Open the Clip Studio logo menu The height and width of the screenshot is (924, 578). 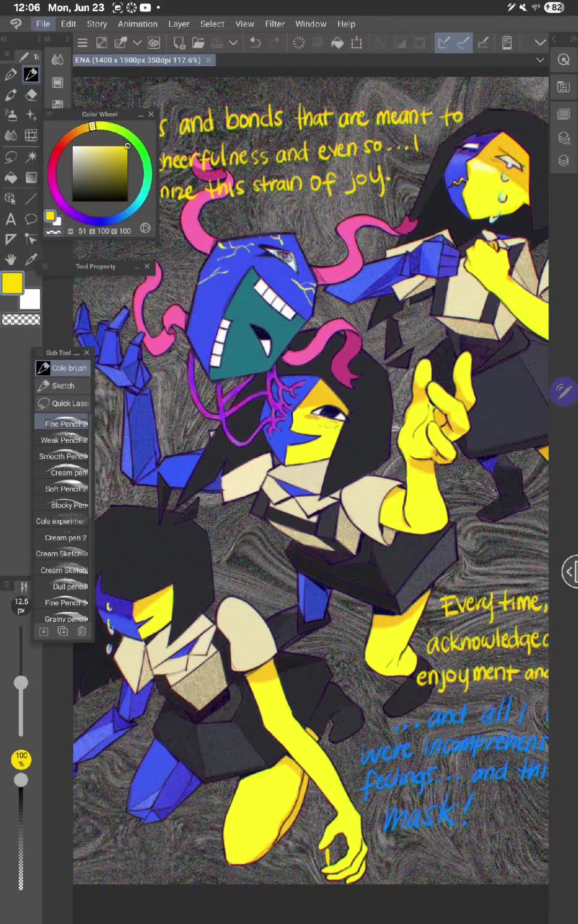coord(16,24)
